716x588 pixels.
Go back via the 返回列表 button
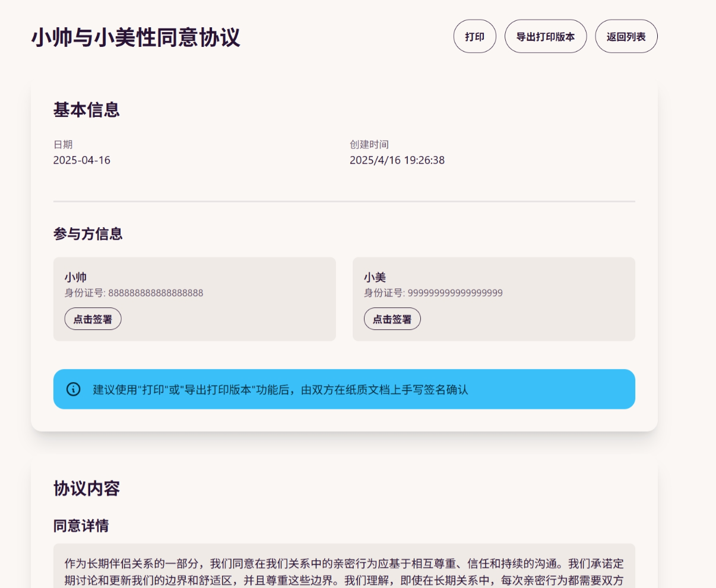point(626,37)
